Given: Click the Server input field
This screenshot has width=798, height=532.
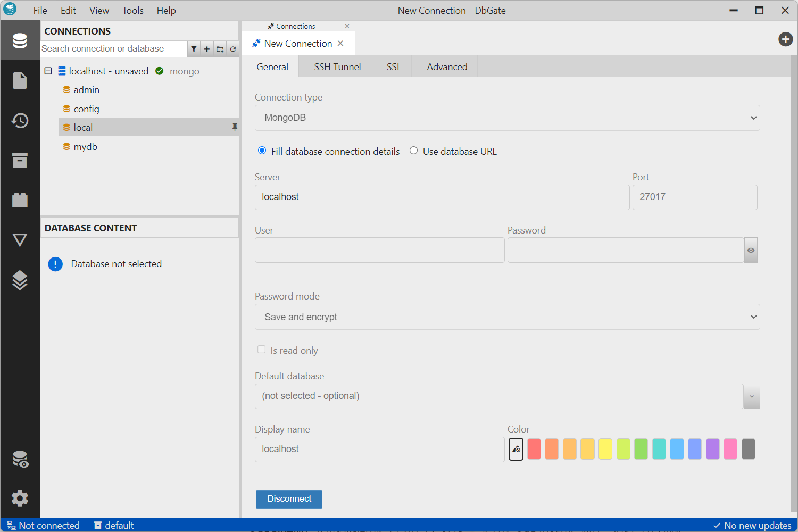Looking at the screenshot, I should [442, 197].
